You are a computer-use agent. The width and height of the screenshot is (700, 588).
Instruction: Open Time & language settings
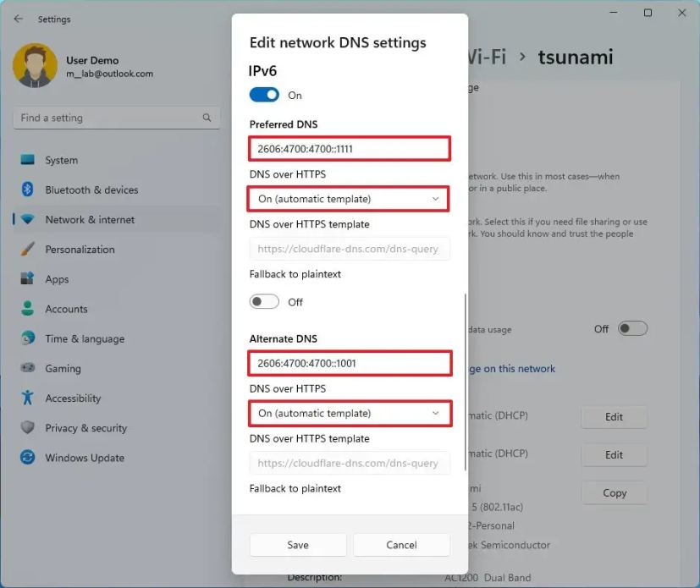tap(28, 338)
